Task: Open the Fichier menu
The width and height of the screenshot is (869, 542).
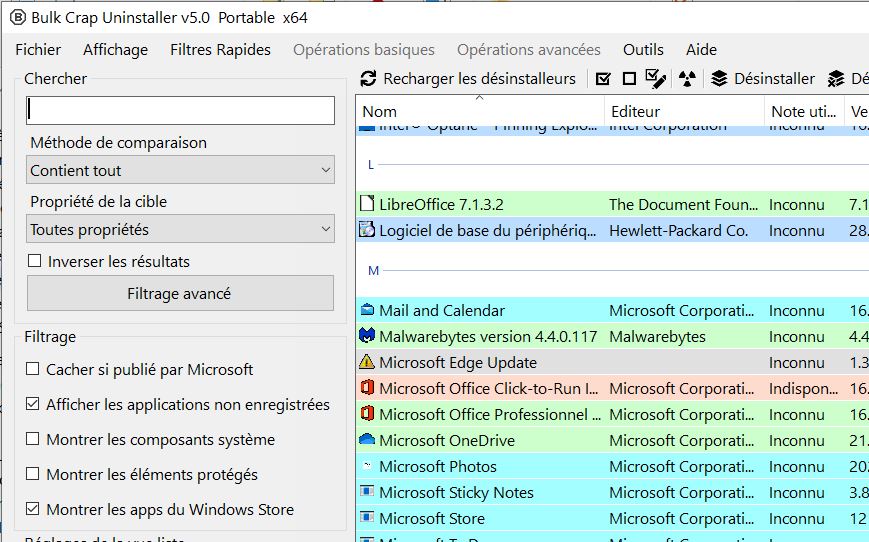Action: point(38,50)
